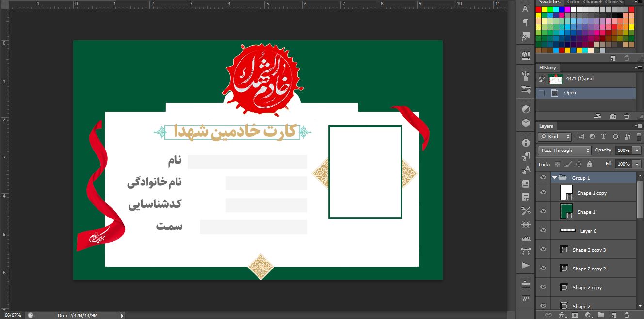The width and height of the screenshot is (644, 319).
Task: Select the Swatches tab
Action: pyautogui.click(x=550, y=2)
